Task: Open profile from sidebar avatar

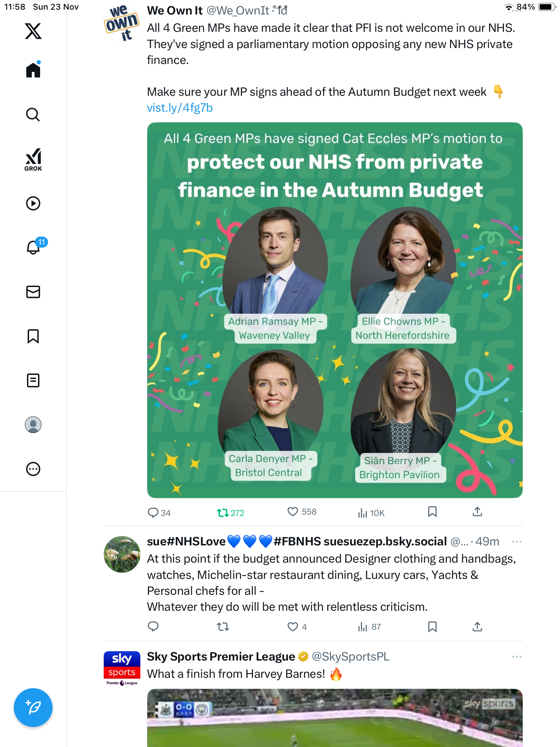Action: point(33,425)
